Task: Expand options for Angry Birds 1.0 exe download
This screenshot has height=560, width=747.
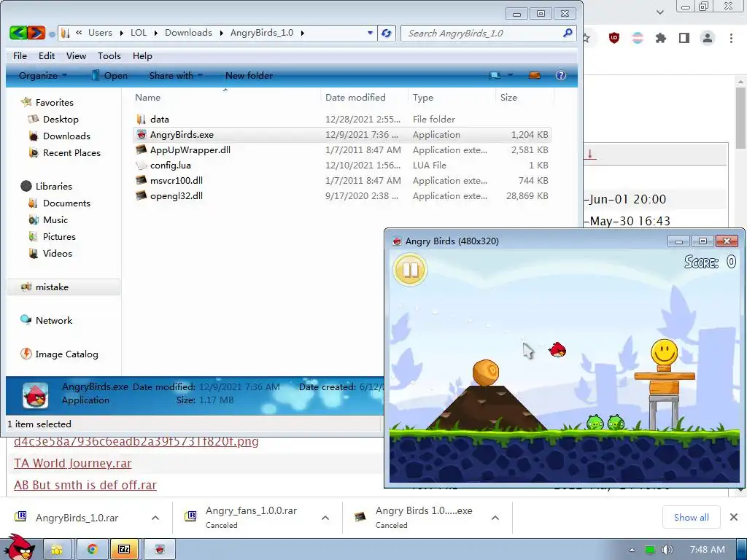Action: (495, 518)
